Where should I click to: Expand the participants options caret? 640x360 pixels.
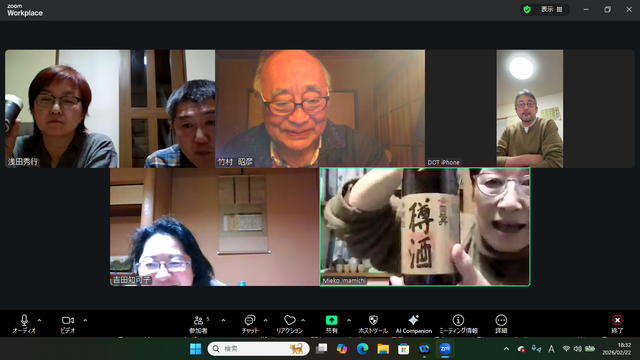point(223,320)
